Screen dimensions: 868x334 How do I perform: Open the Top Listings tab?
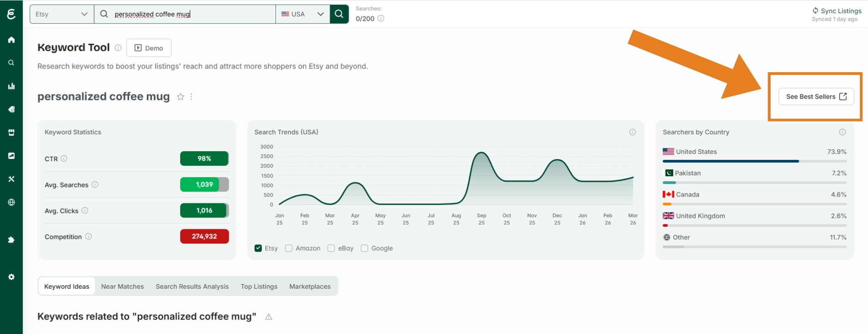pyautogui.click(x=259, y=286)
